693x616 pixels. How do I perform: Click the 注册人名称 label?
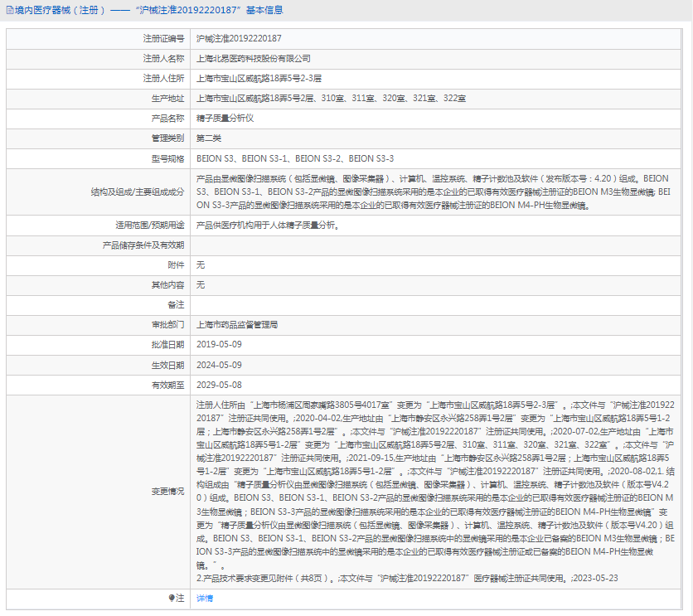point(163,59)
